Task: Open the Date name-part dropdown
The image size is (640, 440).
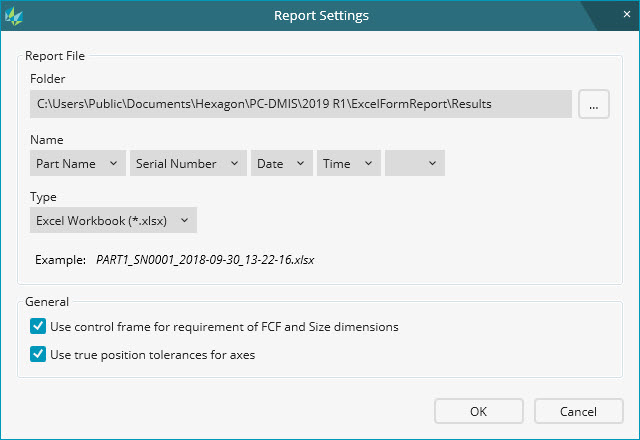Action: [281, 163]
